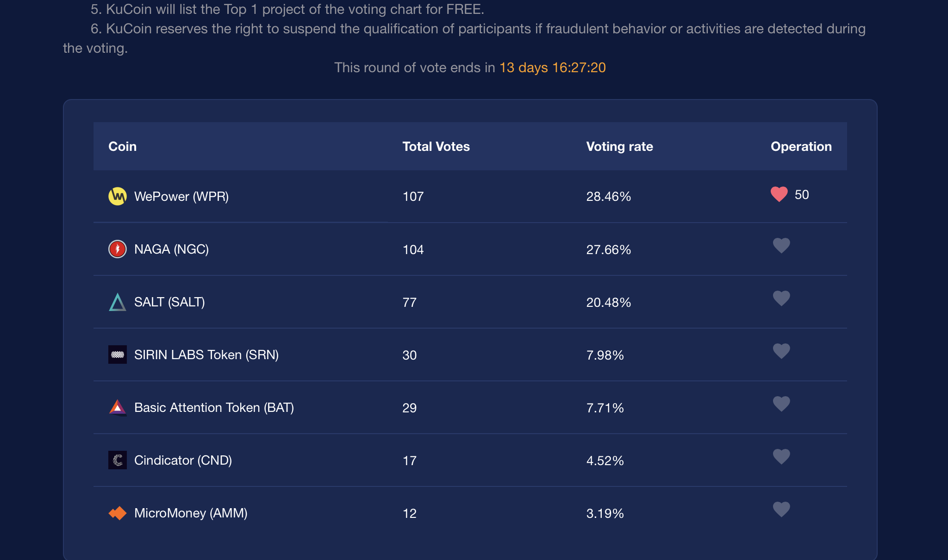Click the MicroMoney orange diamond logo
This screenshot has width=948, height=560.
coord(118,513)
